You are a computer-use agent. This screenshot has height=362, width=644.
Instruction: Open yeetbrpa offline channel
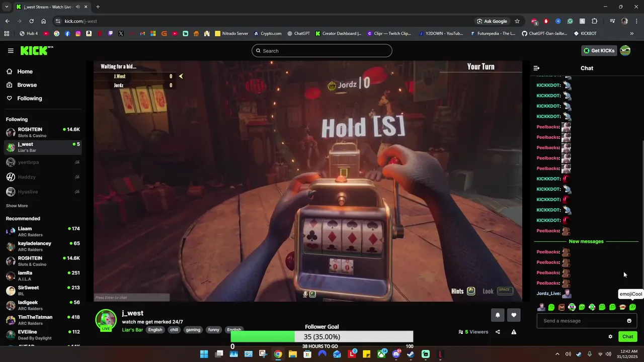[x=43, y=162]
